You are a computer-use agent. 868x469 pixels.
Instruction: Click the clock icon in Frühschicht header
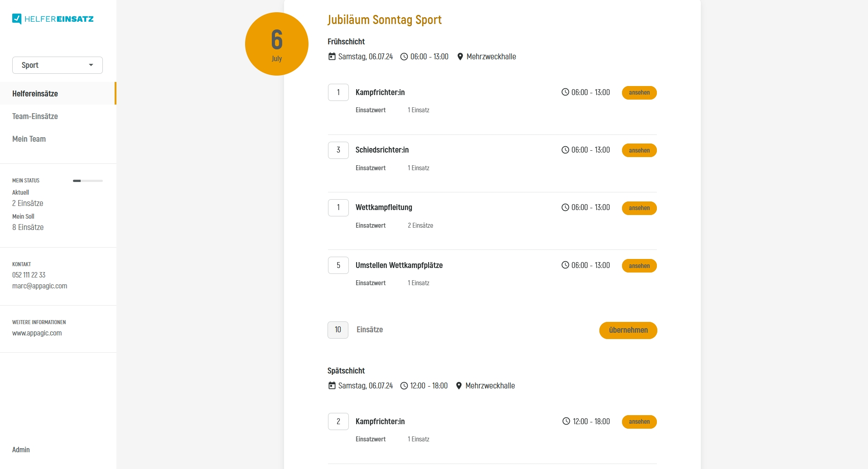404,57
